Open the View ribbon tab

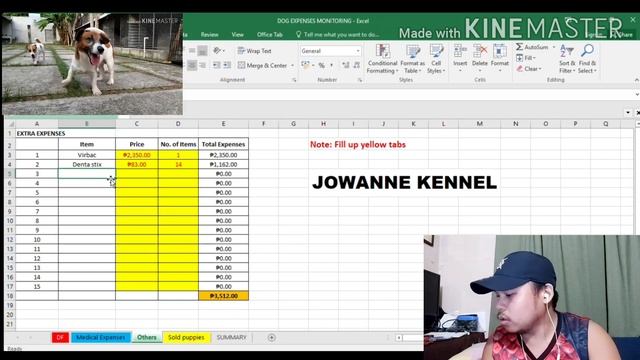pyautogui.click(x=238, y=35)
